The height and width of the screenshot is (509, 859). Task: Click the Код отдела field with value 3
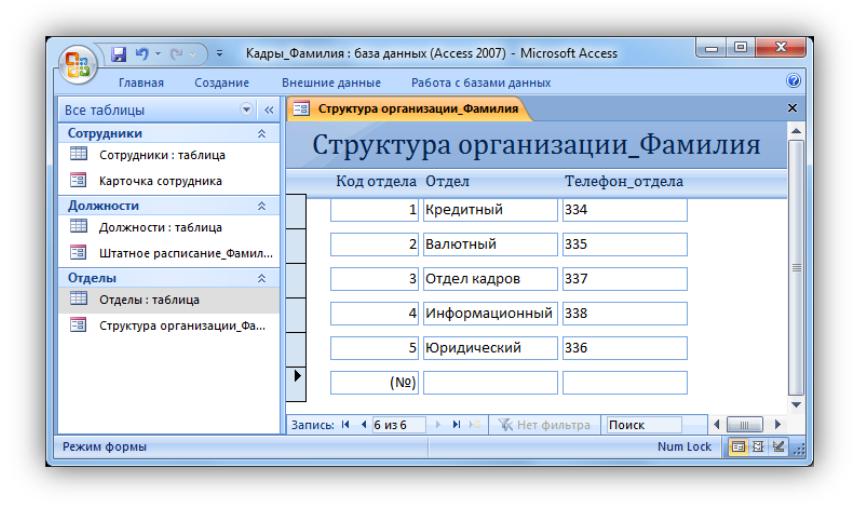(374, 279)
